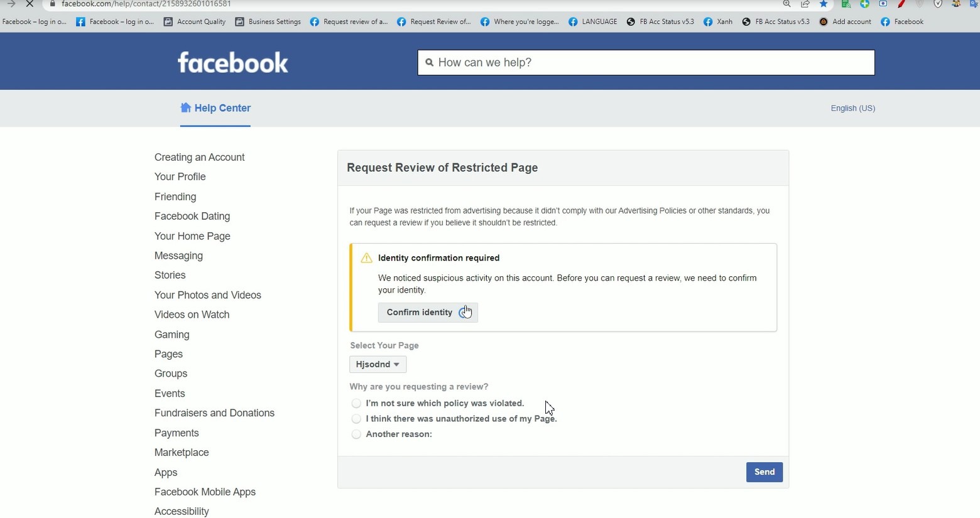Open Your Photos and Videos topic
The width and height of the screenshot is (980, 518).
pyautogui.click(x=207, y=295)
